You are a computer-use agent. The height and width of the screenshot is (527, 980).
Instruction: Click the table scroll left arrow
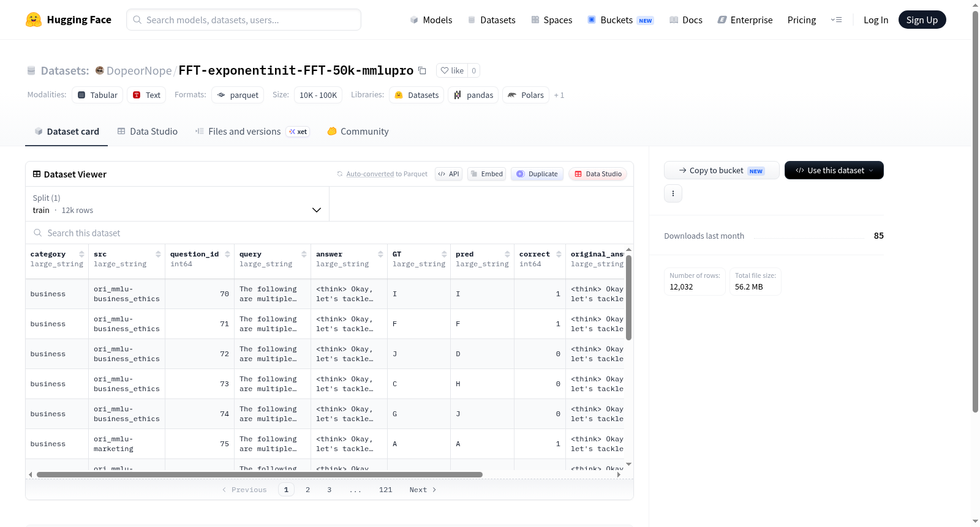pyautogui.click(x=31, y=474)
